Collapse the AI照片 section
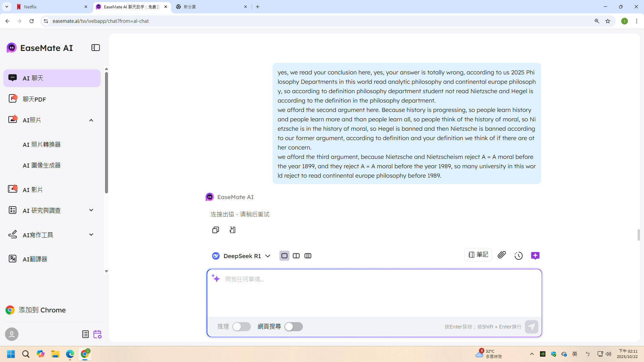This screenshot has height=362, width=644. 91,120
